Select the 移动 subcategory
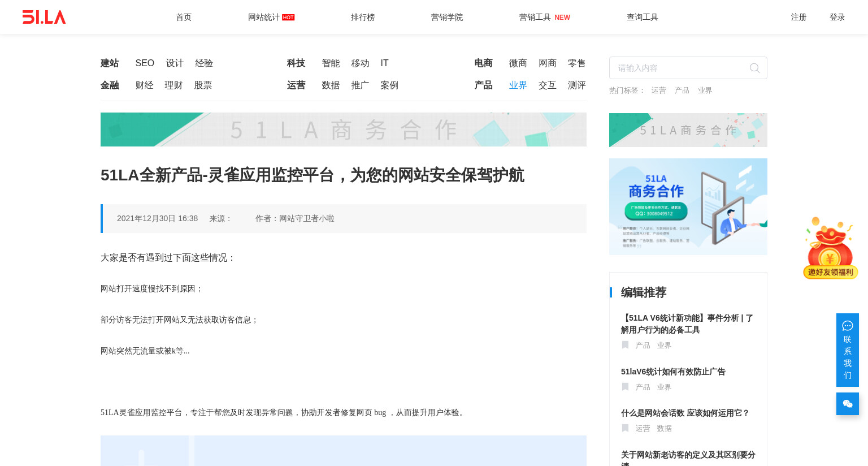The image size is (868, 466). pyautogui.click(x=360, y=63)
